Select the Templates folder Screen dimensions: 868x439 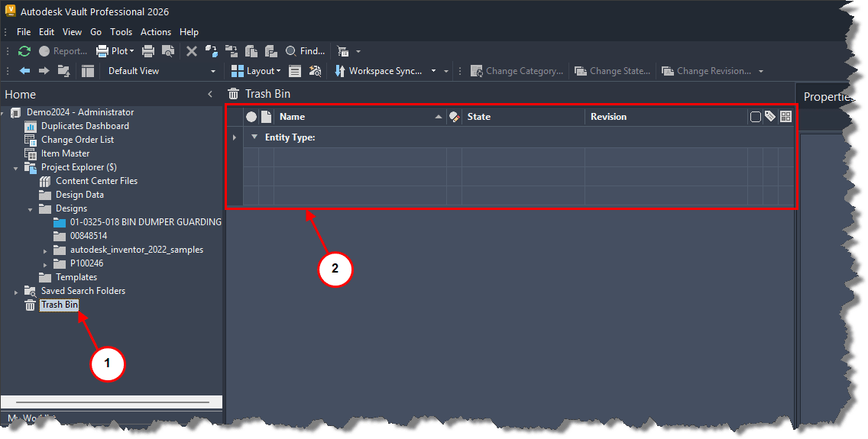76,277
